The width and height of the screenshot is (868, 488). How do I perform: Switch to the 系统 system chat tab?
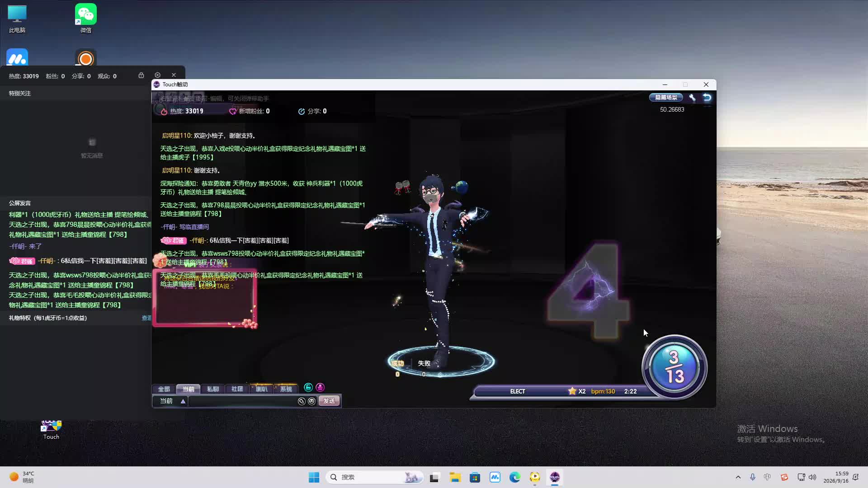click(x=286, y=389)
